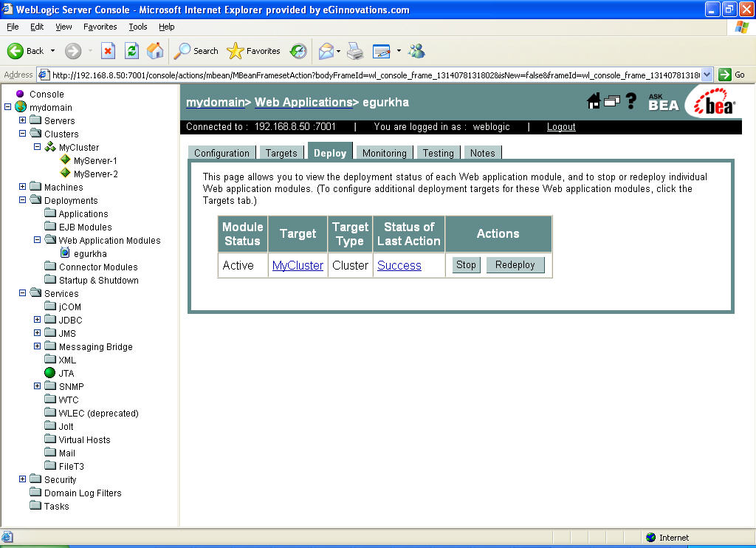This screenshot has width=756, height=548.
Task: Click the Ask BEA logo
Action: [664, 102]
